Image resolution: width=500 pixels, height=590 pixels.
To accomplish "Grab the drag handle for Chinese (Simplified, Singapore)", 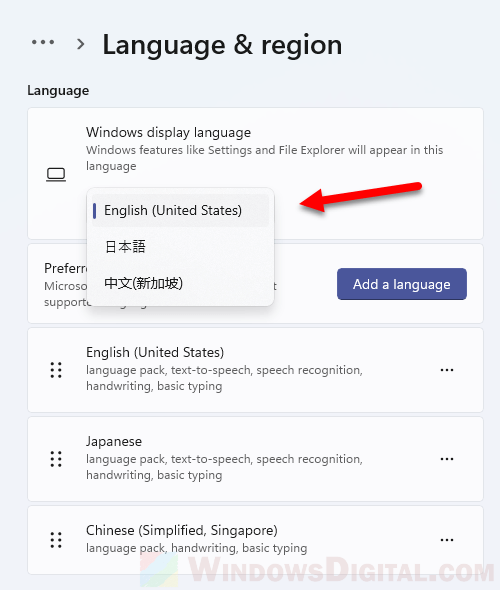I will (x=56, y=540).
